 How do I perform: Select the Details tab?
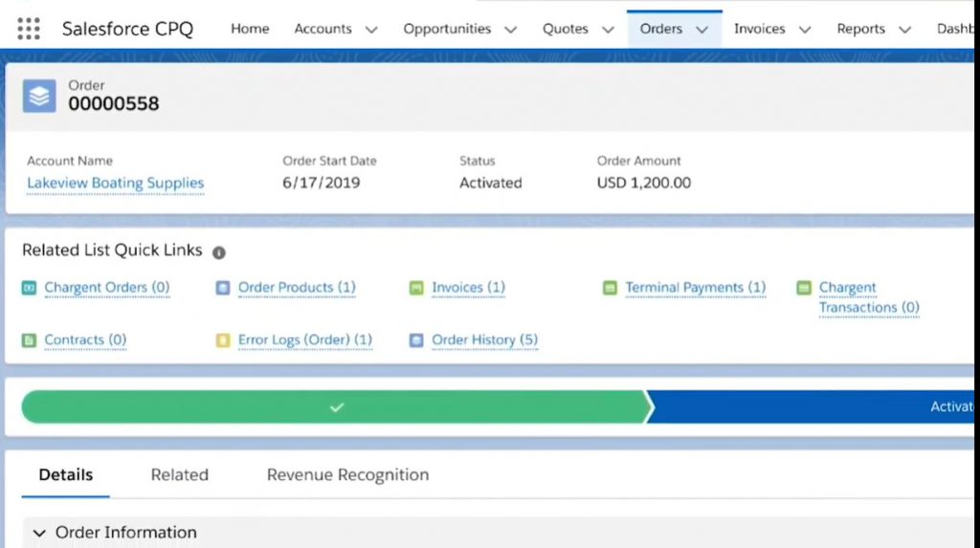click(x=66, y=475)
